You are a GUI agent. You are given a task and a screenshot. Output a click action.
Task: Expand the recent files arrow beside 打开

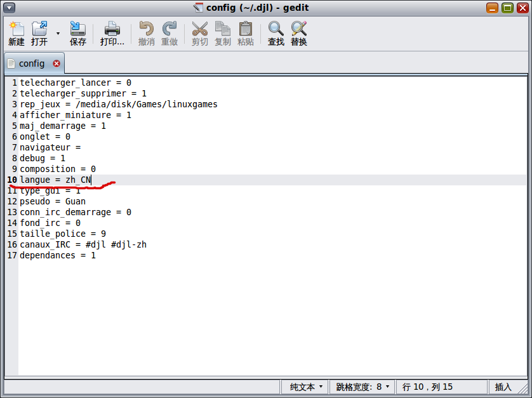point(58,33)
